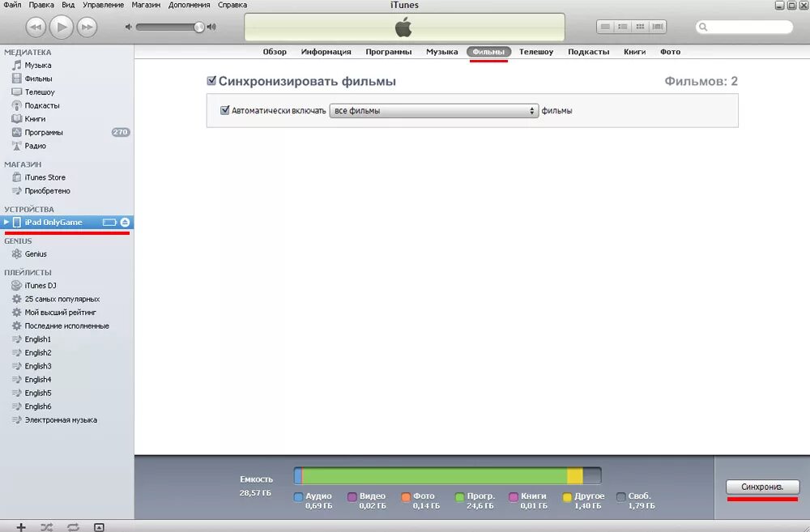The height and width of the screenshot is (532, 810).
Task: Open the English1 playlist
Action: tap(67, 338)
